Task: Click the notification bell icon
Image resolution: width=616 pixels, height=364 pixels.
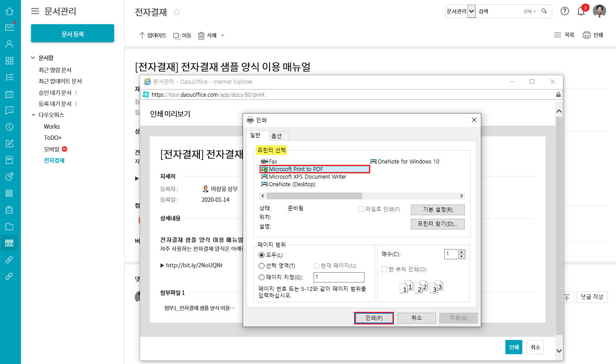Action: pyautogui.click(x=581, y=12)
